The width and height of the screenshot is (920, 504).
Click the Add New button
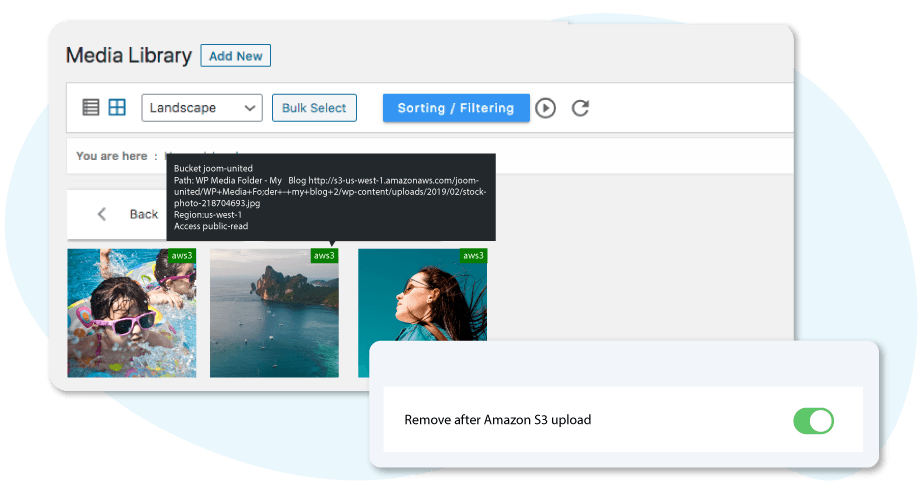(235, 56)
